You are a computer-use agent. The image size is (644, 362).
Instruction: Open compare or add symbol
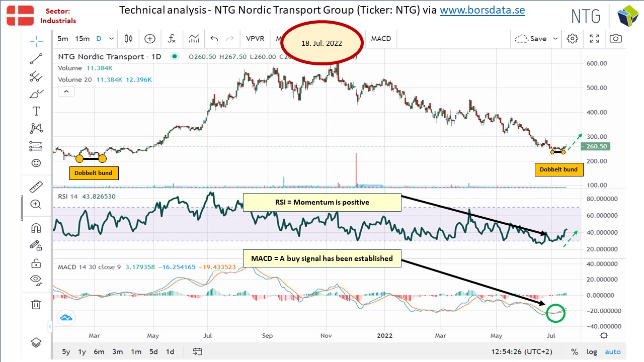coord(150,39)
